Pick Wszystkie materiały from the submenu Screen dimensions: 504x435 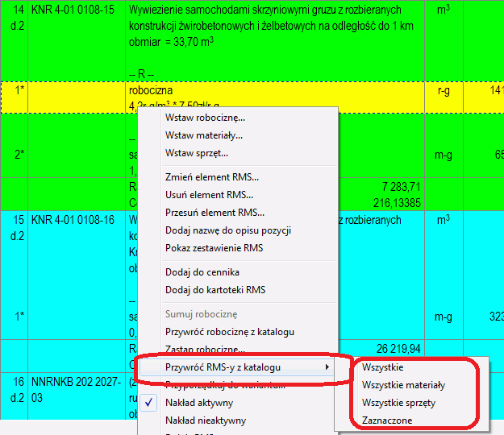(x=403, y=385)
